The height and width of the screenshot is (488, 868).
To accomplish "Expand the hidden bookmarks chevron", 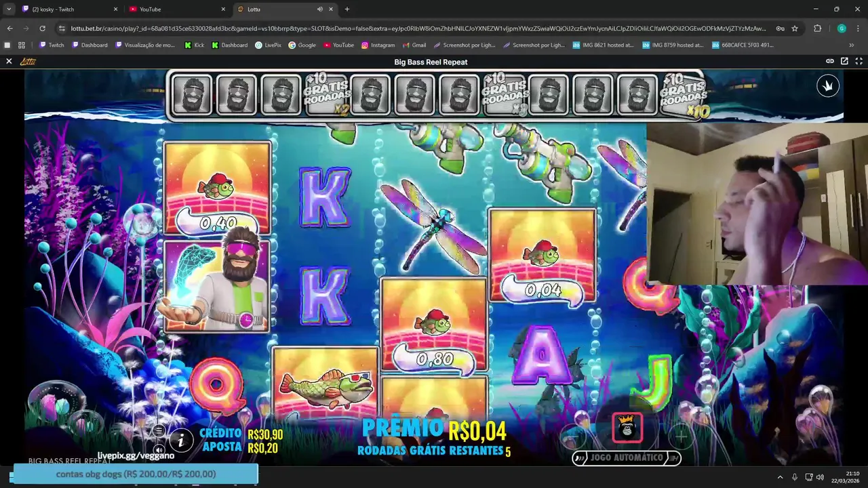I will click(x=852, y=45).
